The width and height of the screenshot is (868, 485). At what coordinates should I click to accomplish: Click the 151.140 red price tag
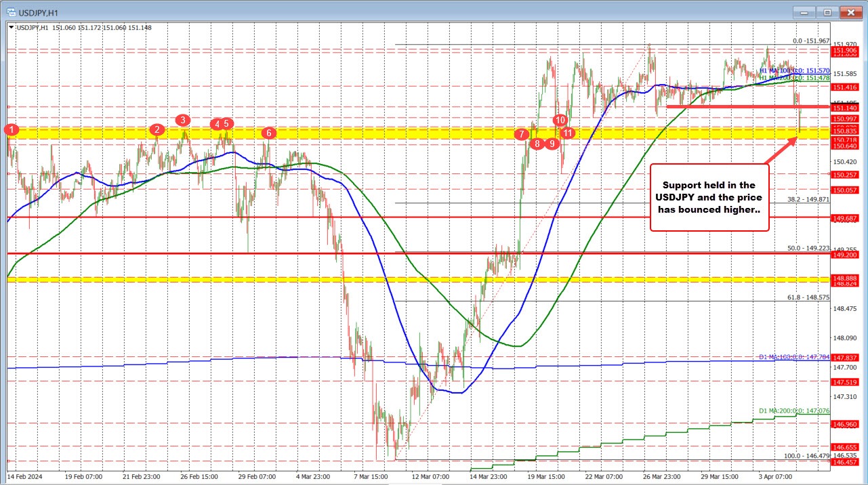(x=845, y=108)
